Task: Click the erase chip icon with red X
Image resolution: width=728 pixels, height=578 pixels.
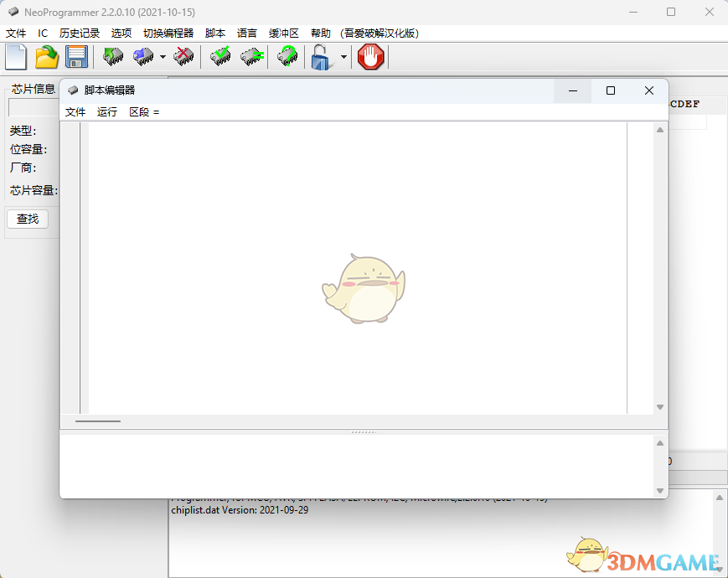Action: click(183, 57)
